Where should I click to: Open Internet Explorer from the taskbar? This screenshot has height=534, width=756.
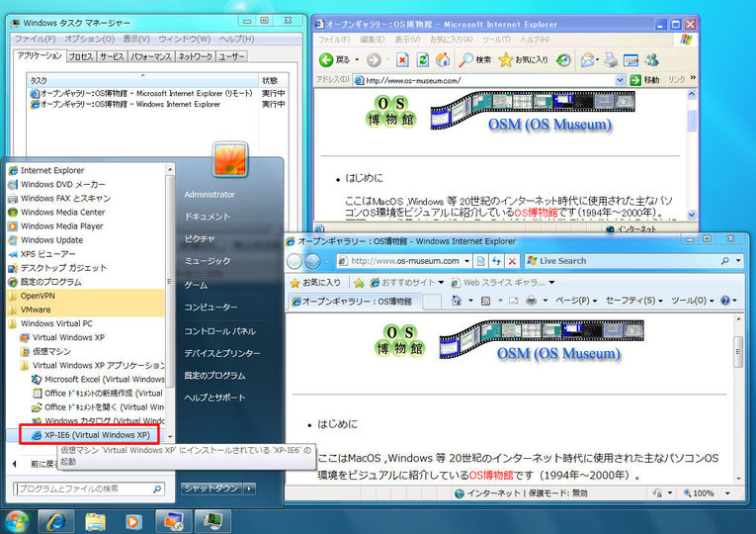56,521
